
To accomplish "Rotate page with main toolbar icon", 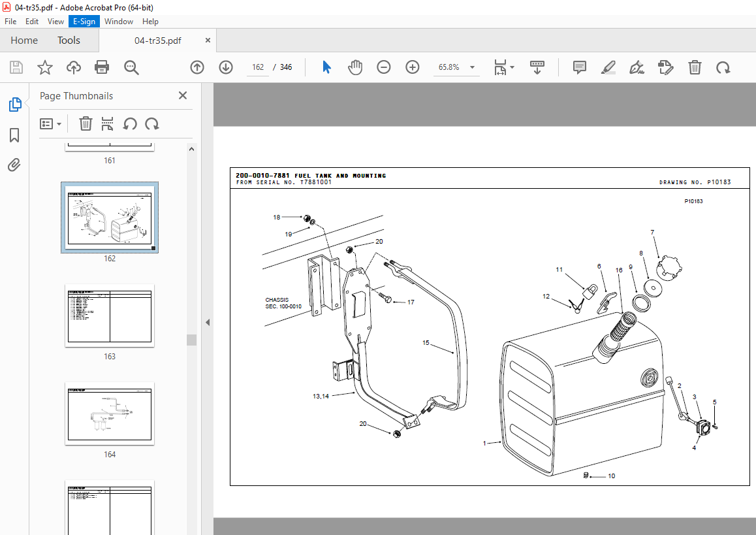I will click(723, 67).
